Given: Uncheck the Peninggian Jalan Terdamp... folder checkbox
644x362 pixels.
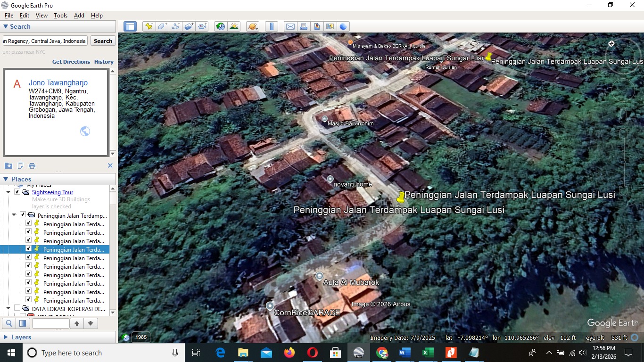Looking at the screenshot, I should (23, 215).
